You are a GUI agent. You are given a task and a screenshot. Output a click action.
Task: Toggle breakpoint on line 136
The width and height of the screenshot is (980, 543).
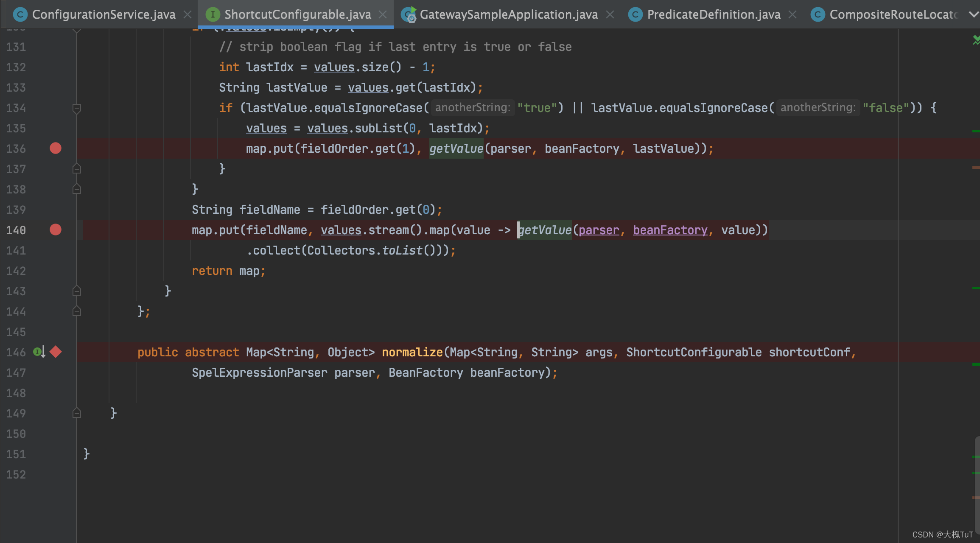tap(56, 148)
